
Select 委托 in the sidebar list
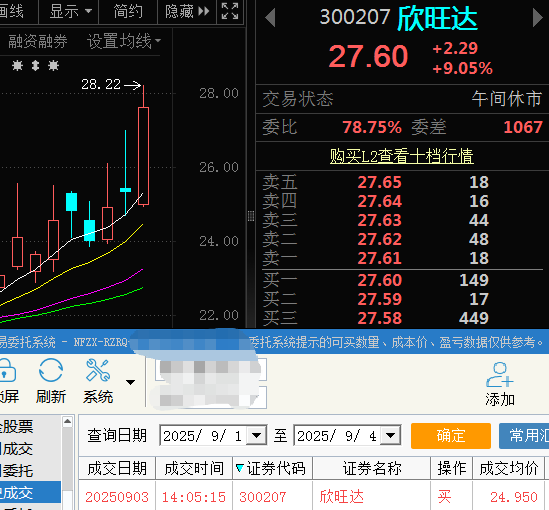17,470
